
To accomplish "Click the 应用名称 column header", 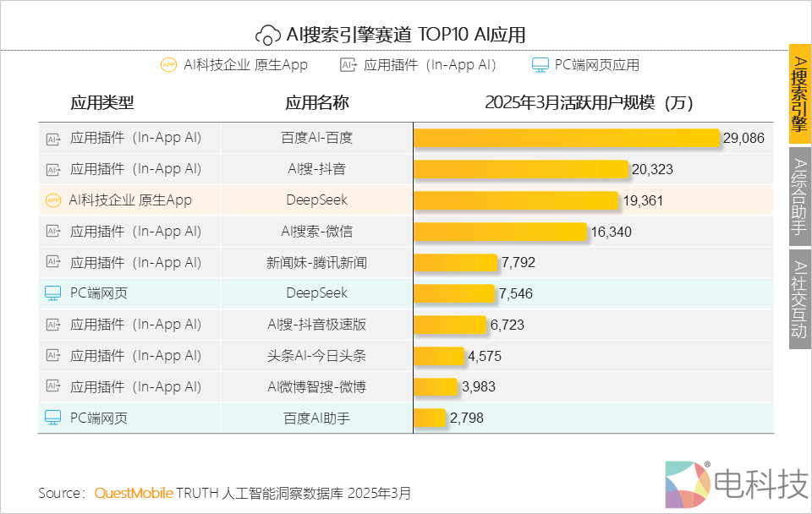I will click(x=316, y=103).
